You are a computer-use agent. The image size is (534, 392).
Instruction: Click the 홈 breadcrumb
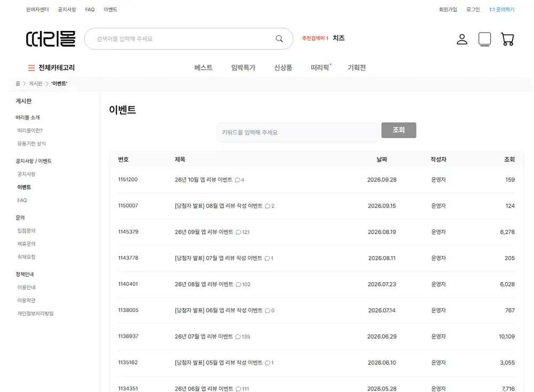coord(18,83)
